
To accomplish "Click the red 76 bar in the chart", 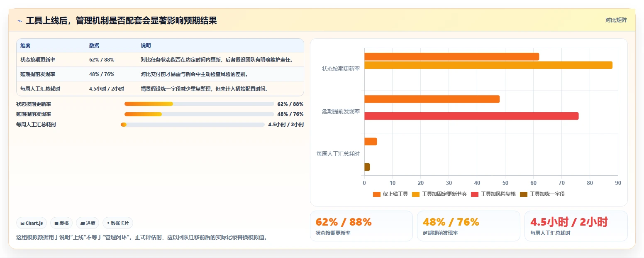I will [x=471, y=116].
